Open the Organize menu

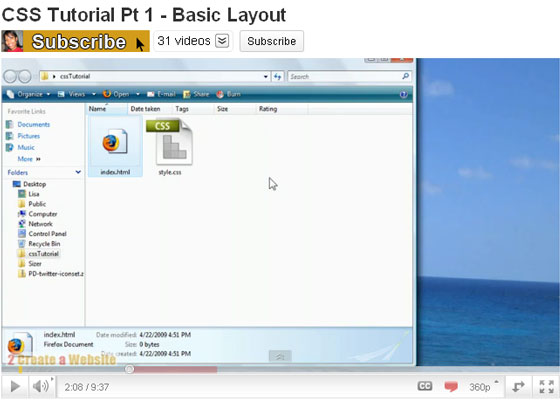(x=29, y=94)
